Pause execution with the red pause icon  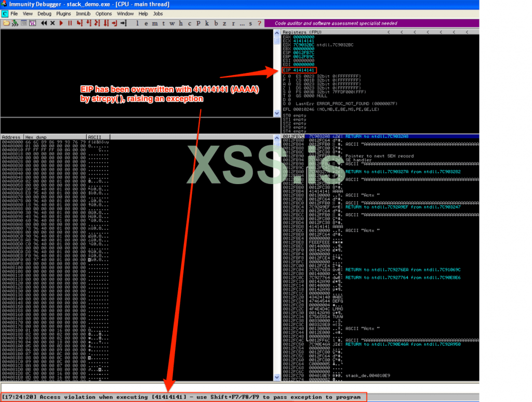coord(70,23)
